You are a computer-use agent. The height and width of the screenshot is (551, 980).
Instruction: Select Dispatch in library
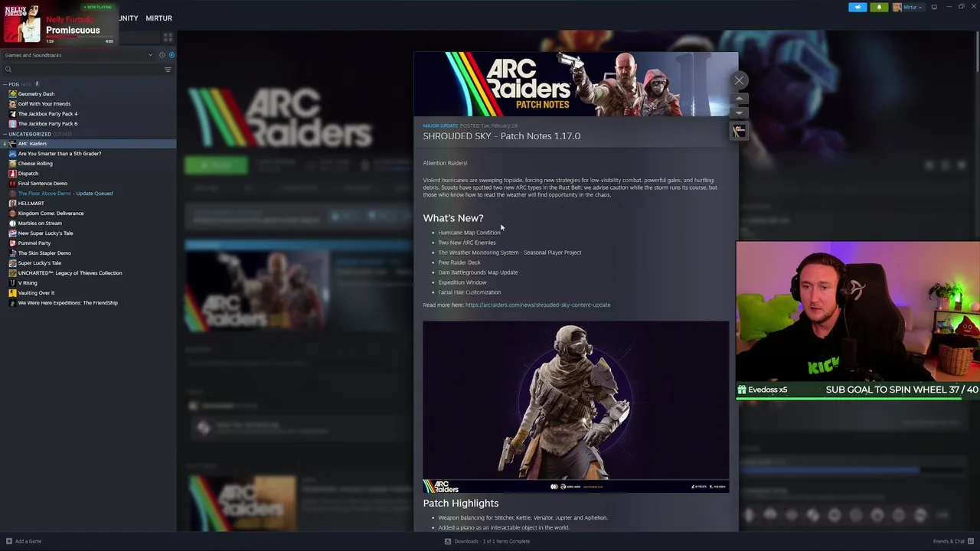tap(28, 174)
